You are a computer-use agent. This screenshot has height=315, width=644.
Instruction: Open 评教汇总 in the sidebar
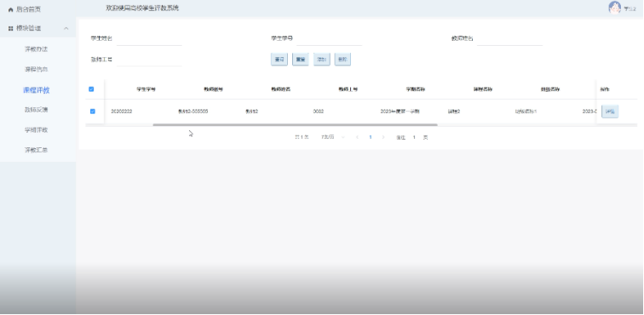[x=36, y=150]
